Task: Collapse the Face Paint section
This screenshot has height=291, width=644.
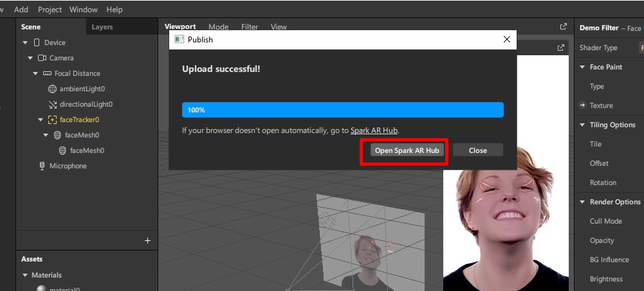Action: (x=582, y=67)
